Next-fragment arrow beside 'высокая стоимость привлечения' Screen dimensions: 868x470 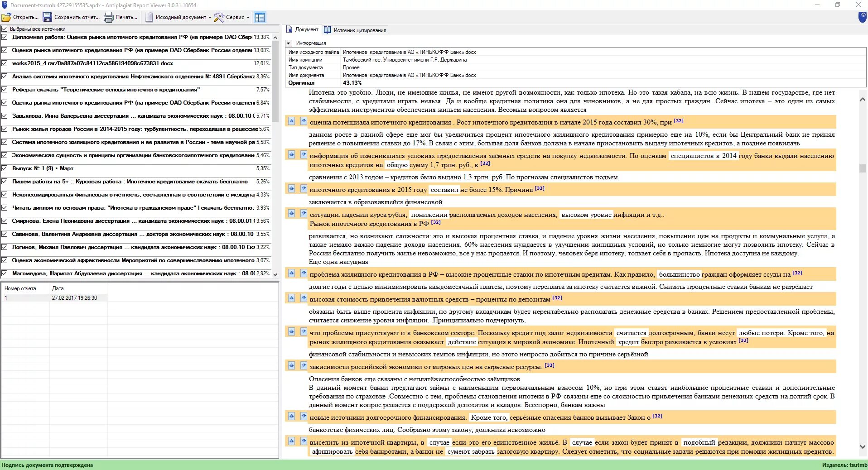[x=304, y=298]
